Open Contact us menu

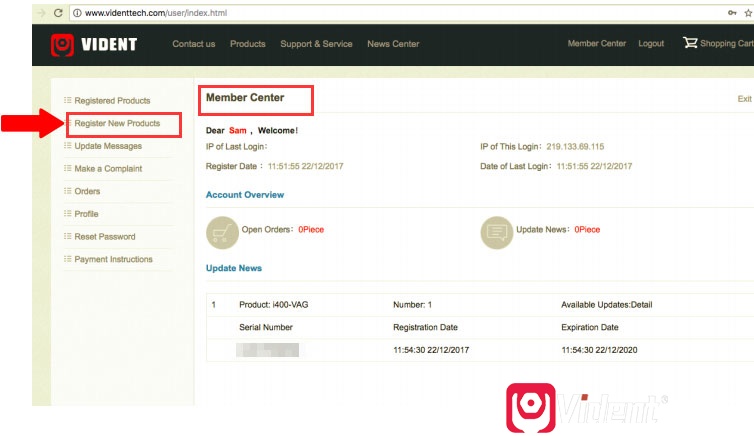[x=194, y=44]
